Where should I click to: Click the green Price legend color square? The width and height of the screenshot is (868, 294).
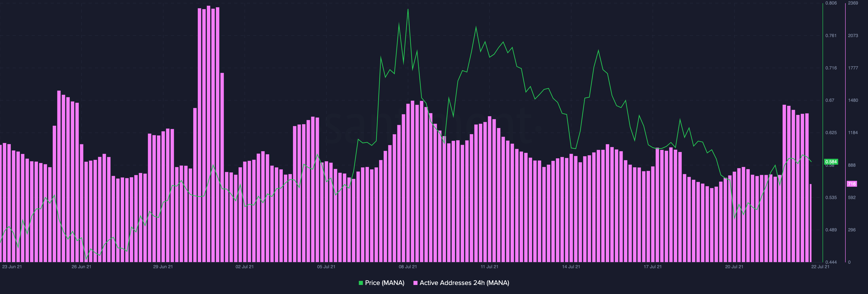[x=361, y=283]
